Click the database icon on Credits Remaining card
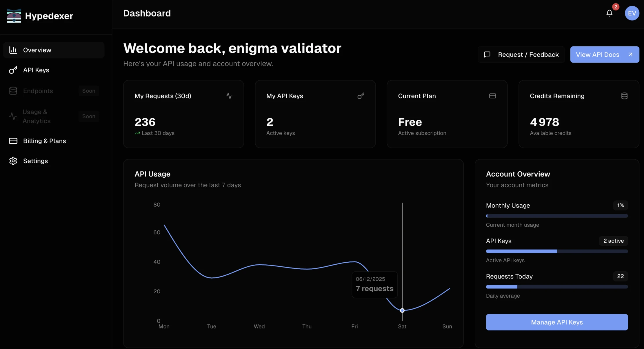This screenshot has width=644, height=349. 624,96
